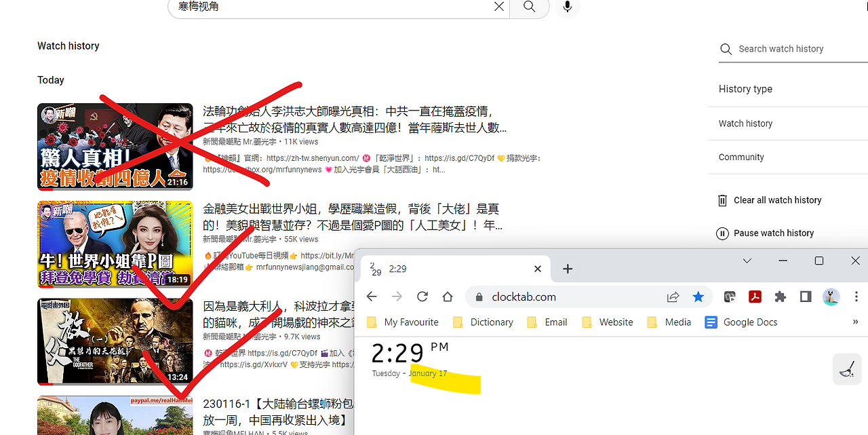
Task: Open the zh-tw.shenyun.com link in the first description
Action: click(x=313, y=158)
